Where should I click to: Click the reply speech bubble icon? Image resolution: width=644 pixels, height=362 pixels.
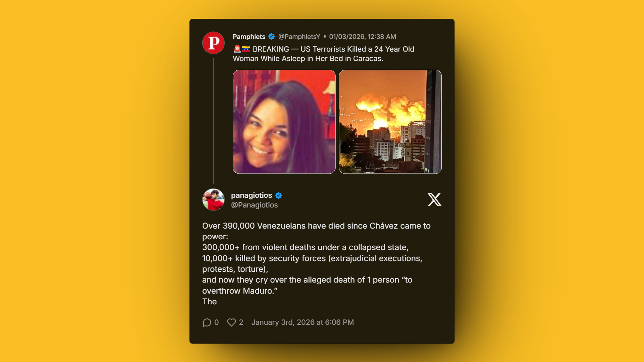[207, 322]
